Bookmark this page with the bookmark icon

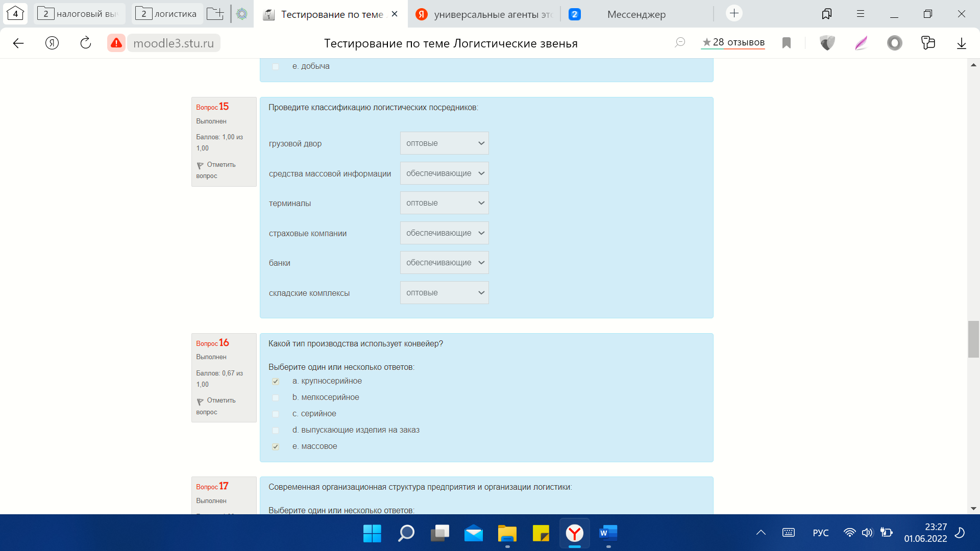pos(787,43)
